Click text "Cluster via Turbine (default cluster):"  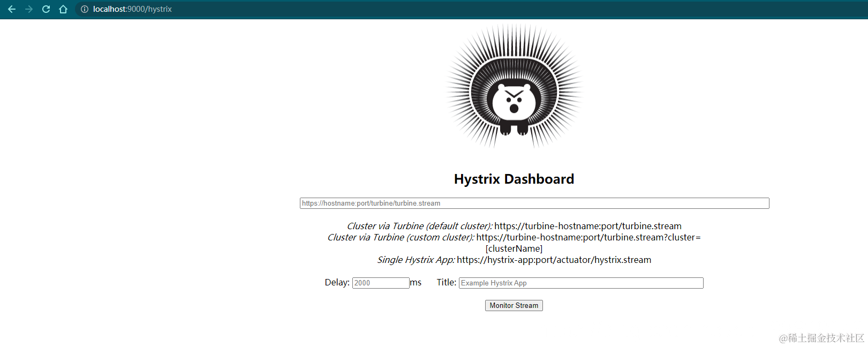pos(419,226)
